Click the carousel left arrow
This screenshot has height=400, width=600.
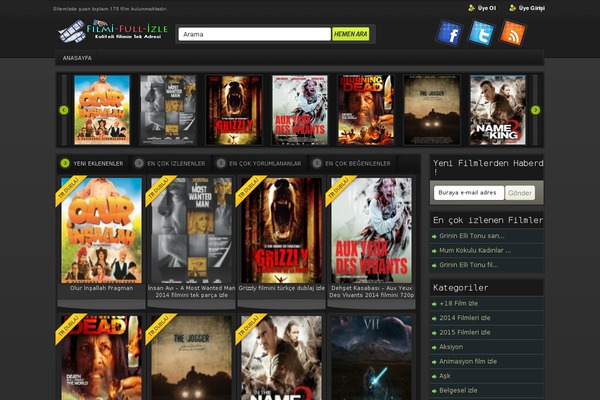tap(64, 110)
